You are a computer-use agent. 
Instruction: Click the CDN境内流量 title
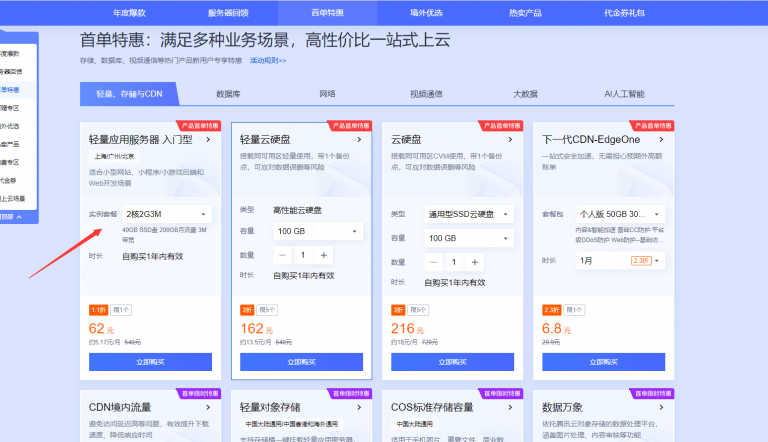(x=120, y=407)
